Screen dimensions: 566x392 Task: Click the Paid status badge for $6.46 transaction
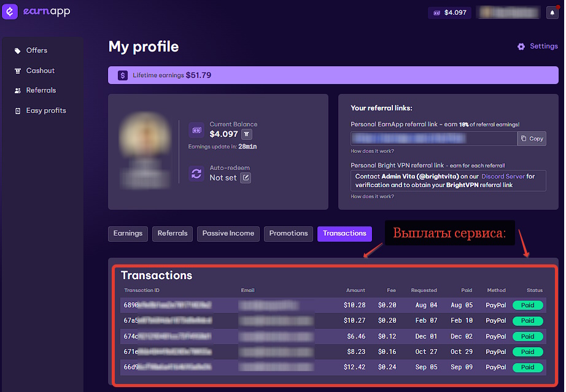(528, 337)
